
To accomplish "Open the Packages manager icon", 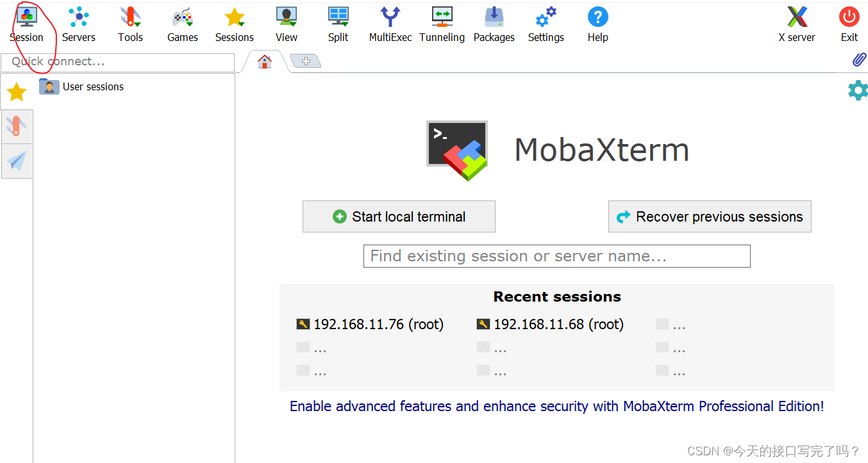I will click(494, 19).
